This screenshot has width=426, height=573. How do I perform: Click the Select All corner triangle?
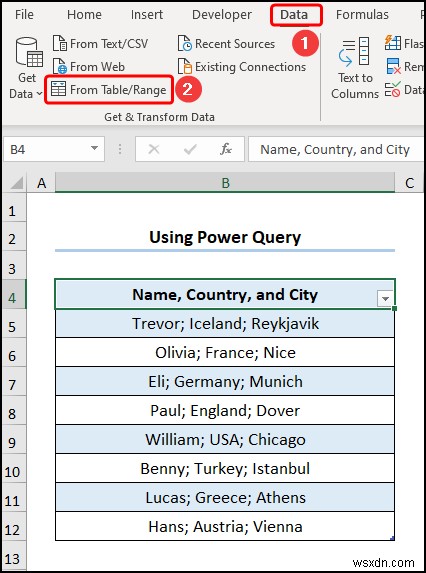pyautogui.click(x=17, y=183)
